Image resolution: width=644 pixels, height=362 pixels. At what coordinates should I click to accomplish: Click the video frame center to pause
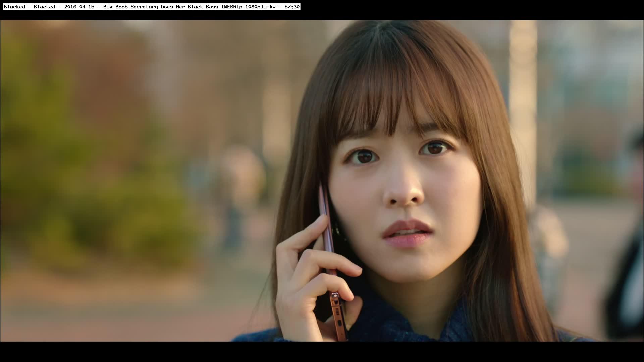coord(322,181)
